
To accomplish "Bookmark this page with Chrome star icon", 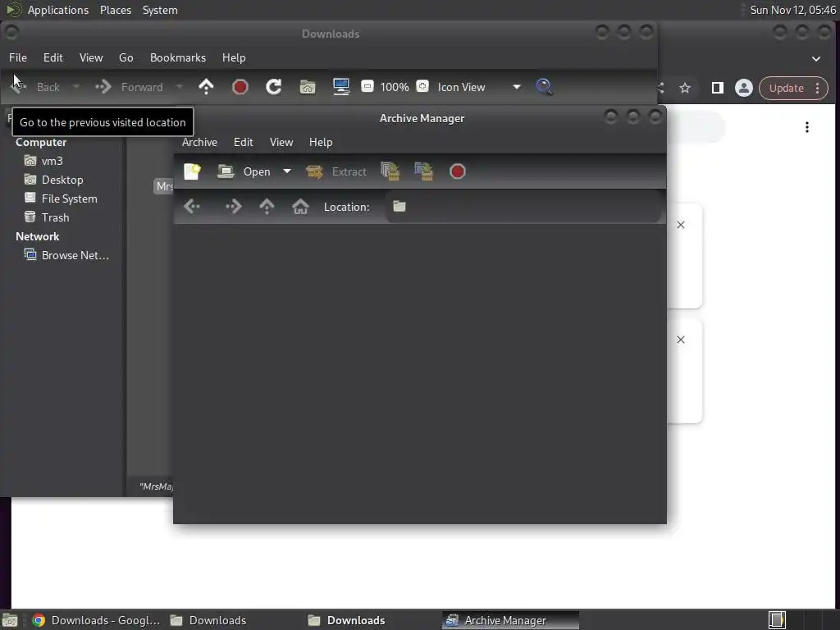I will (x=685, y=88).
